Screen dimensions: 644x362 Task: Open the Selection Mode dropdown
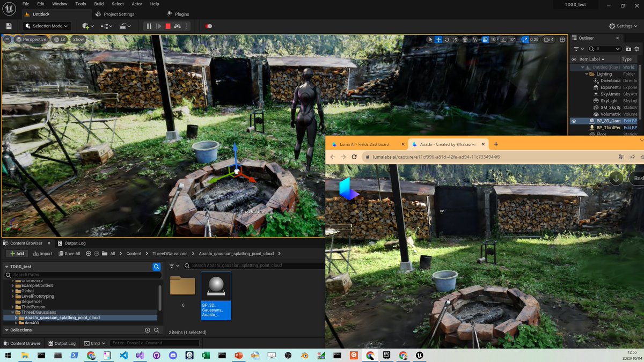(x=47, y=26)
